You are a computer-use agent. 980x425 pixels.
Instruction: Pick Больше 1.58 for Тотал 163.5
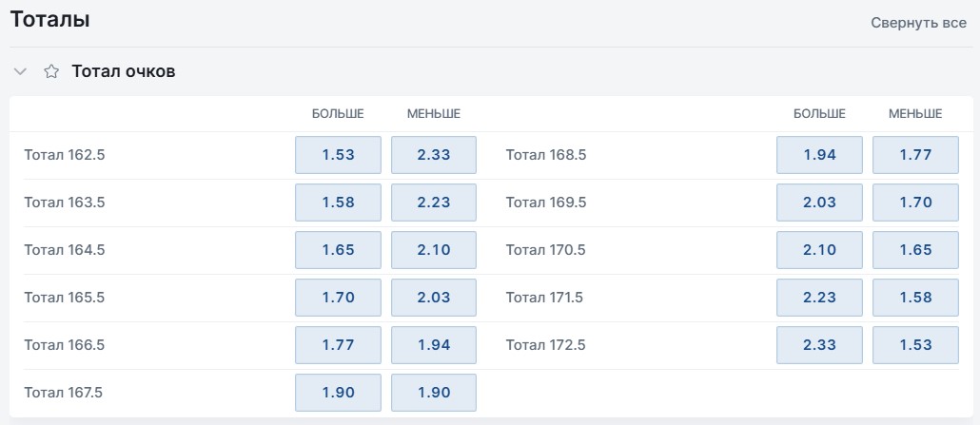pos(338,203)
